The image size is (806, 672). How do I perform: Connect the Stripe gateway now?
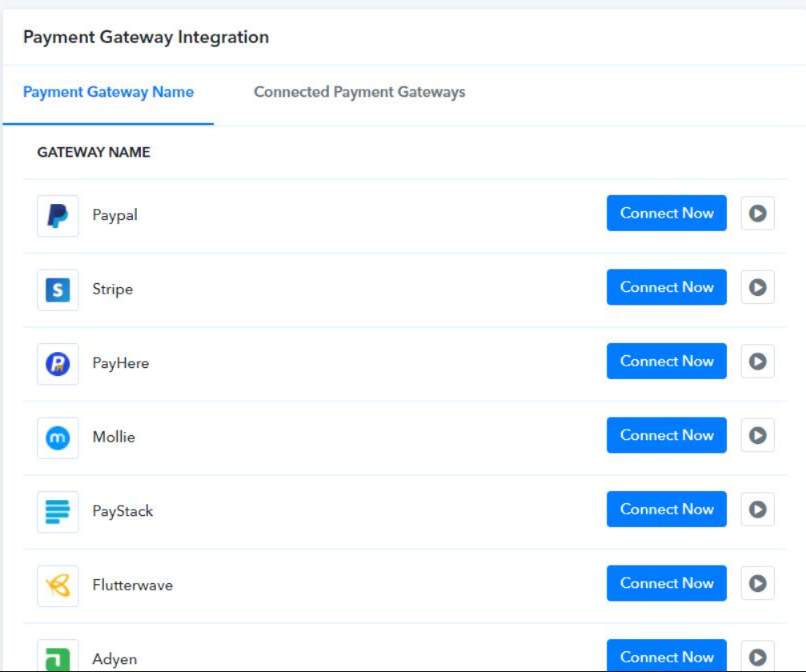(x=666, y=287)
